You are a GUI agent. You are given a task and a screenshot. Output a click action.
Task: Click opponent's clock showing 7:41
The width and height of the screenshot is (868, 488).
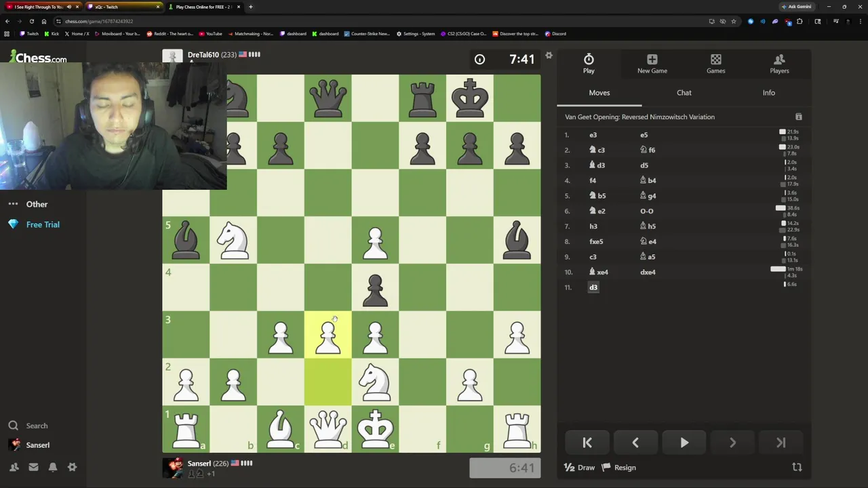click(x=505, y=59)
